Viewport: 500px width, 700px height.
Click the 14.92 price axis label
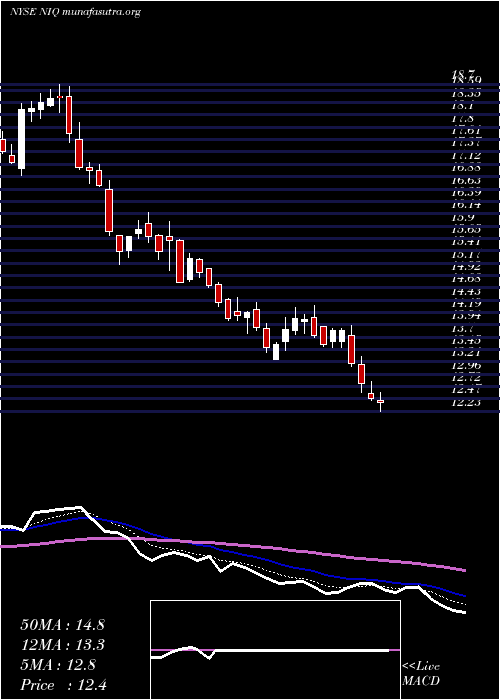coord(466,267)
